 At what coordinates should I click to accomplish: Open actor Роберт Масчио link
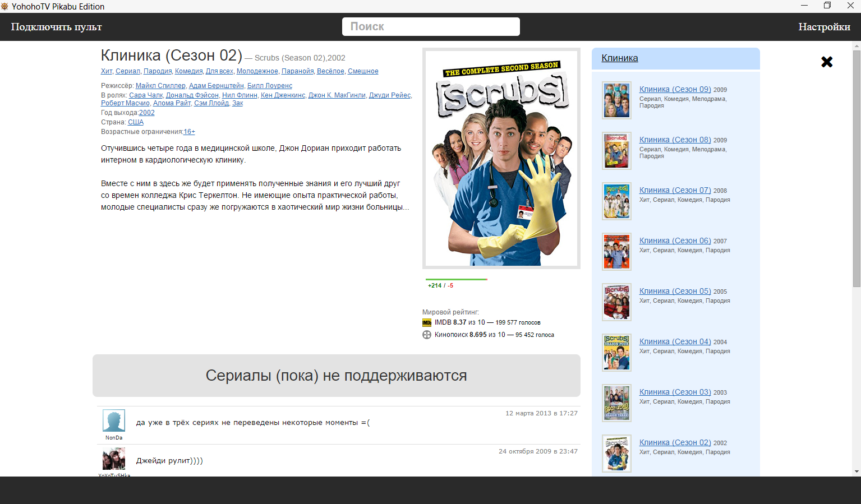(x=125, y=103)
